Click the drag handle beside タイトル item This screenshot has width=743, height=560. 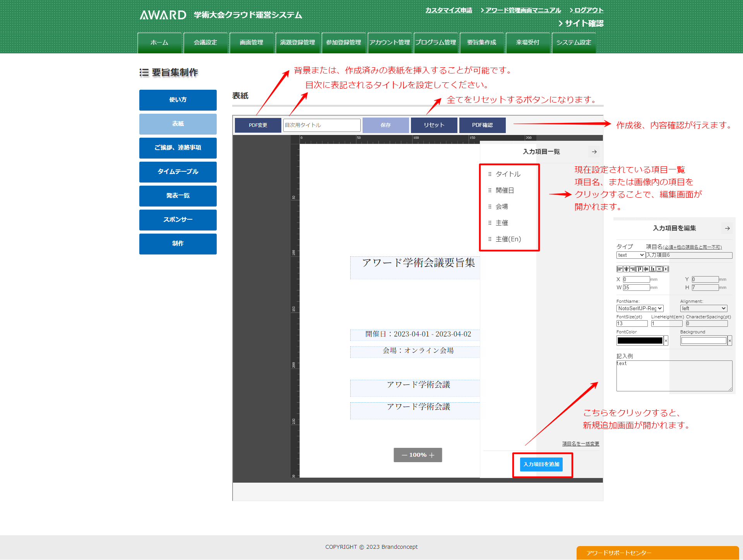(490, 174)
